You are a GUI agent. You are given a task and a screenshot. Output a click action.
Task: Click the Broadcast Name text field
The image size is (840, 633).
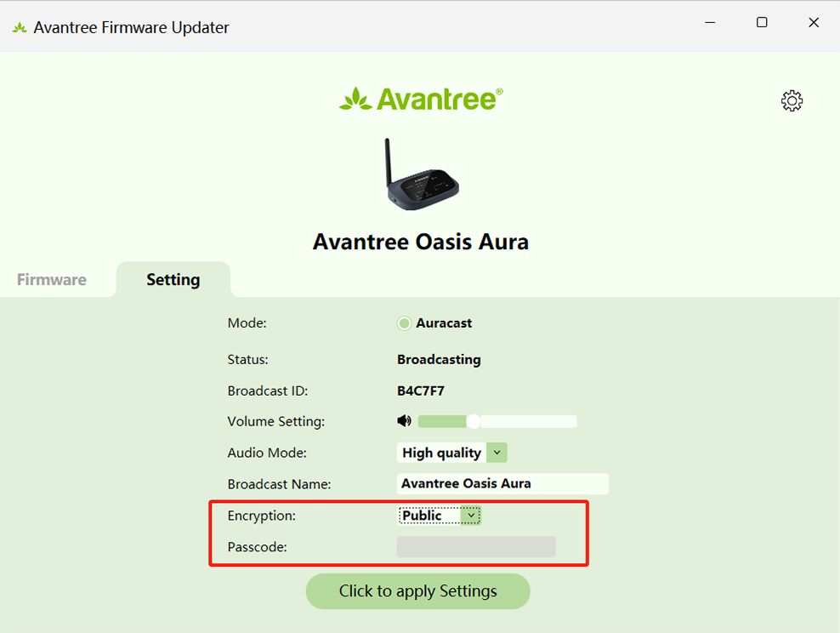point(502,483)
